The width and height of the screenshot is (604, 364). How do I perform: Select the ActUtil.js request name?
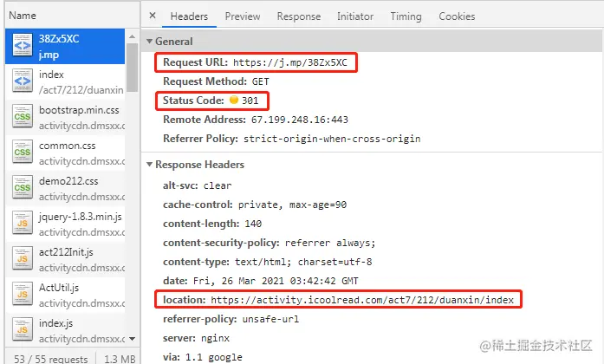click(59, 288)
